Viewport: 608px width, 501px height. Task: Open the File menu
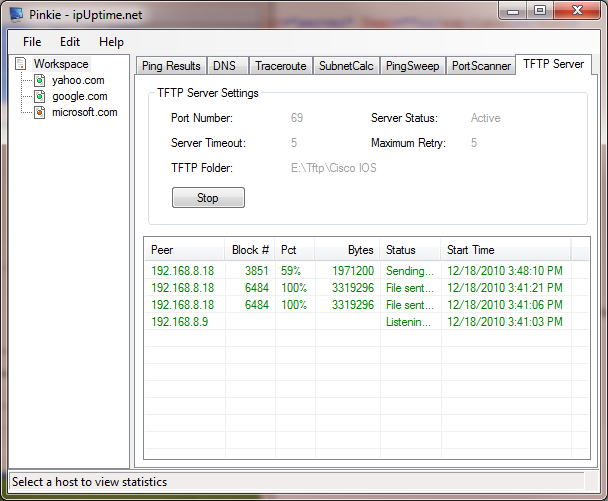pyautogui.click(x=32, y=42)
